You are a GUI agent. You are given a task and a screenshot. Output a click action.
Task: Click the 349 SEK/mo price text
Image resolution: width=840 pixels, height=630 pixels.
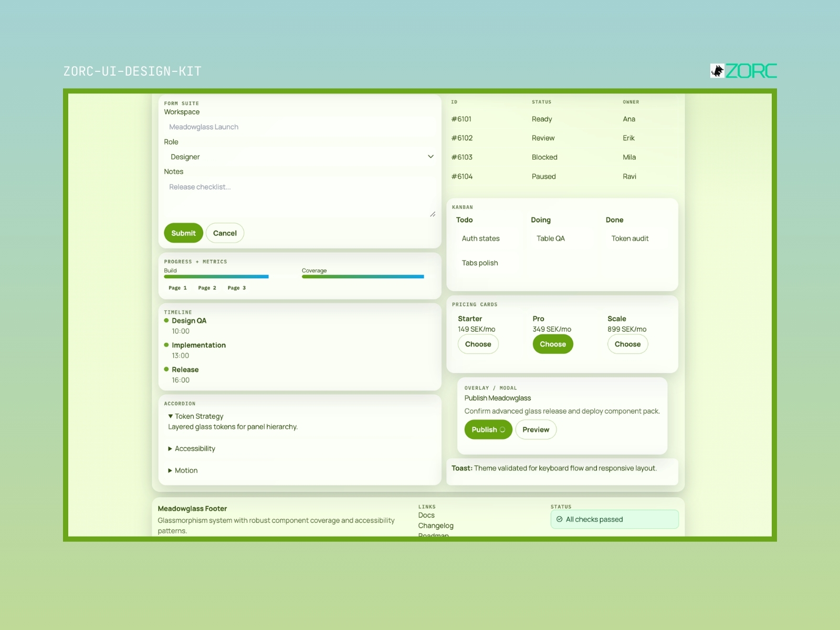(x=552, y=329)
